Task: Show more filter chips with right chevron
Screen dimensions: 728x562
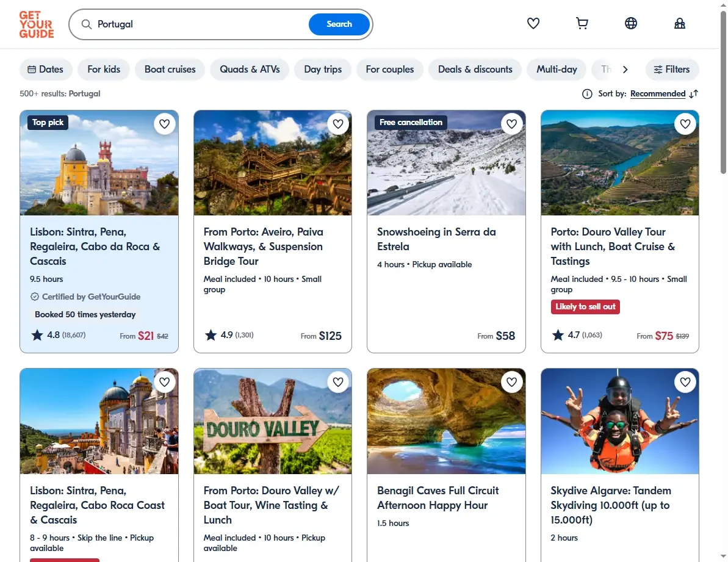Action: pyautogui.click(x=625, y=69)
